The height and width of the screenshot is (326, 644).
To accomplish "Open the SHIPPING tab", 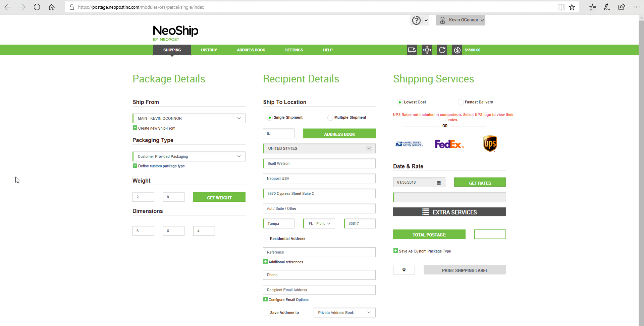I will click(x=172, y=50).
